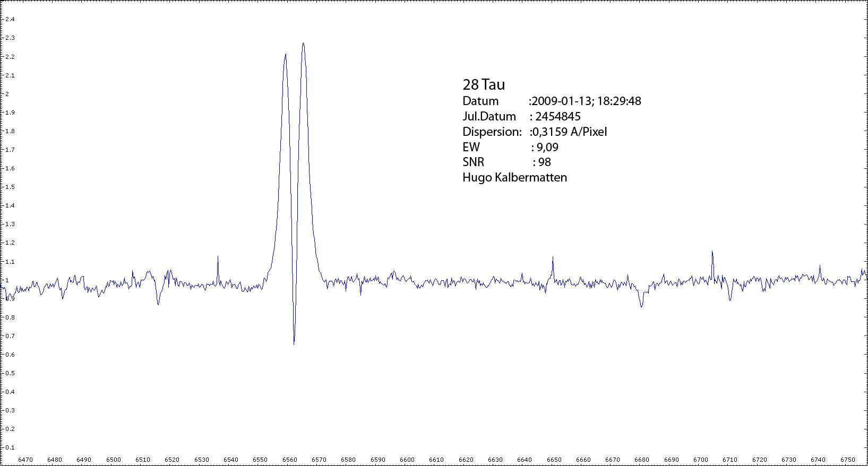Click the small spike near 6650
Screen dimensions: 868x466
pos(553,257)
